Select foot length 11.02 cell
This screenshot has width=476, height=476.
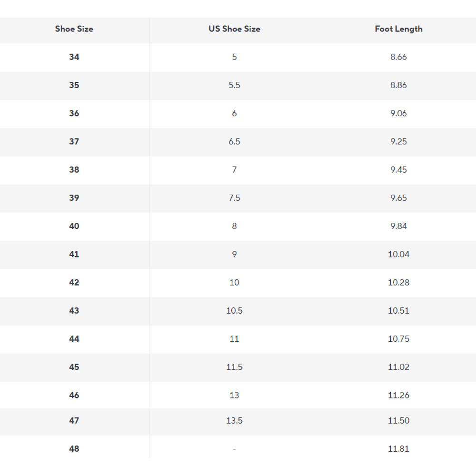coord(398,367)
